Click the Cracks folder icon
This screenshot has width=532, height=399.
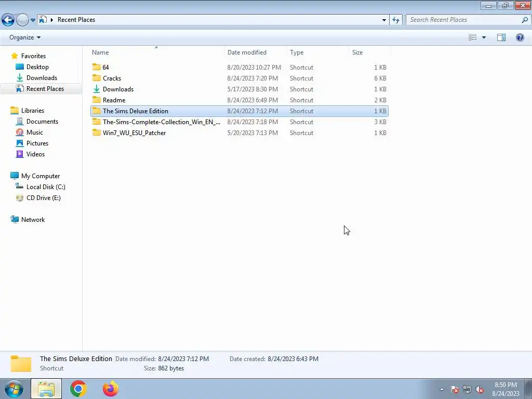[x=96, y=78]
